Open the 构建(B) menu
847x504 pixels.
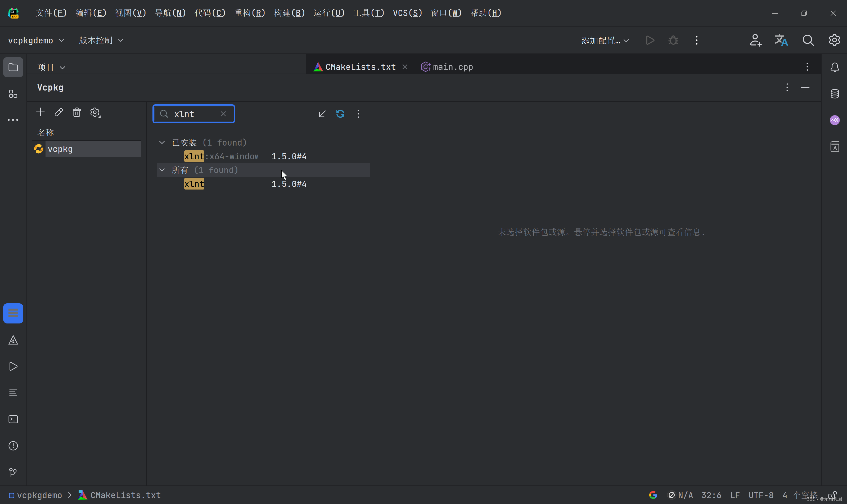(289, 13)
